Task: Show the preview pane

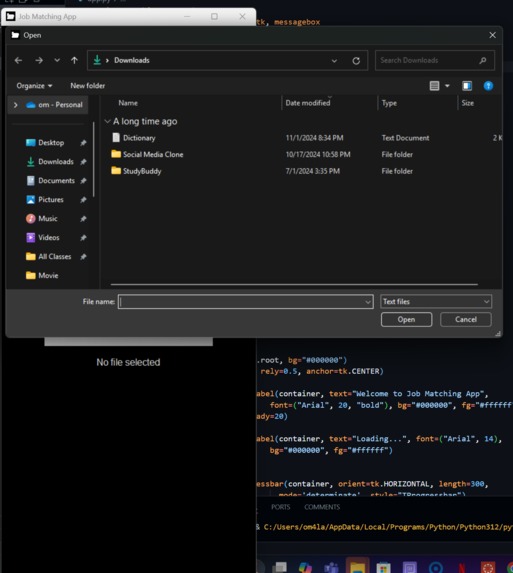Action: (x=467, y=86)
